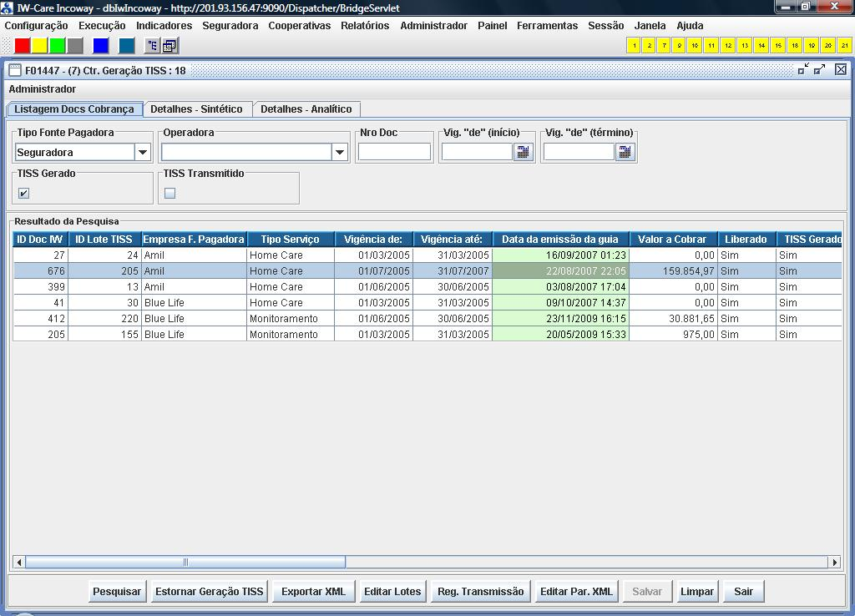Uncheck the TISS Gerado checkbox
This screenshot has height=616, width=855.
(23, 193)
